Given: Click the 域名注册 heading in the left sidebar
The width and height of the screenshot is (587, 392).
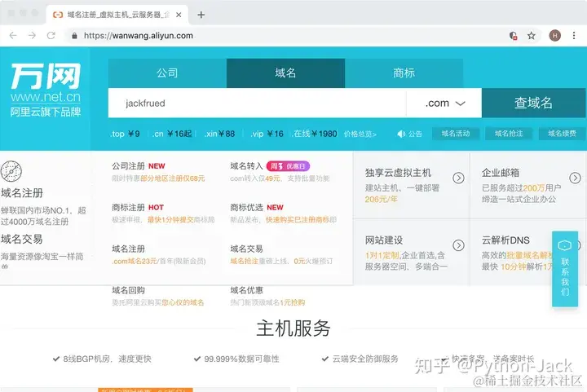Looking at the screenshot, I should [22, 193].
